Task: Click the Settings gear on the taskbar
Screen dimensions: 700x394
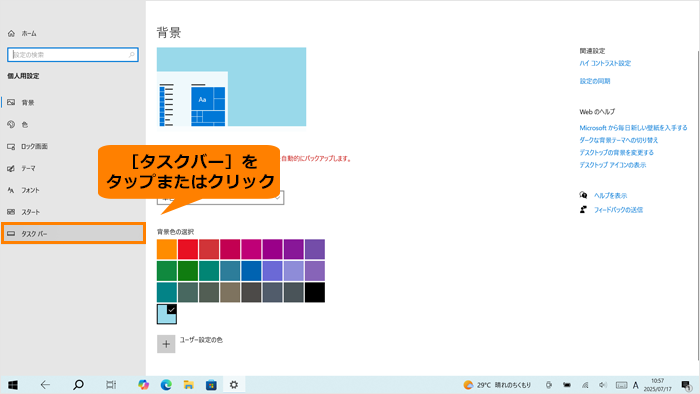Action: pos(234,385)
